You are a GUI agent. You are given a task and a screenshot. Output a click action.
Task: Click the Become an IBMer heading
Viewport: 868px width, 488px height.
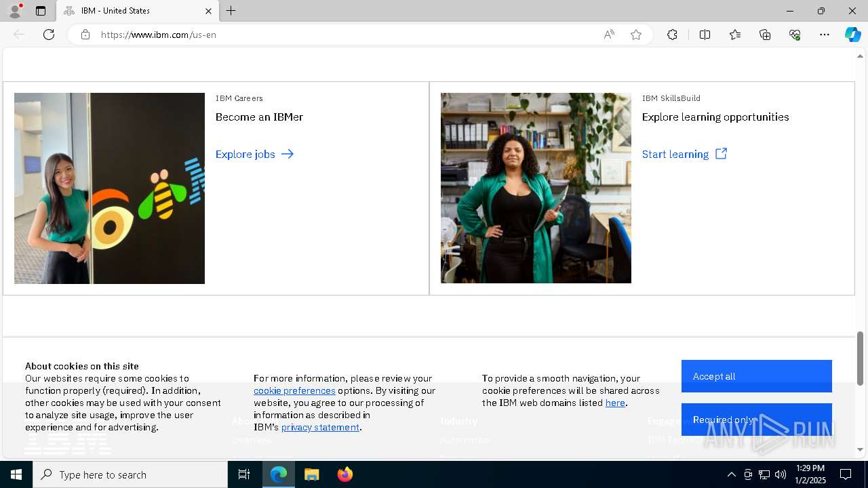[x=259, y=117]
